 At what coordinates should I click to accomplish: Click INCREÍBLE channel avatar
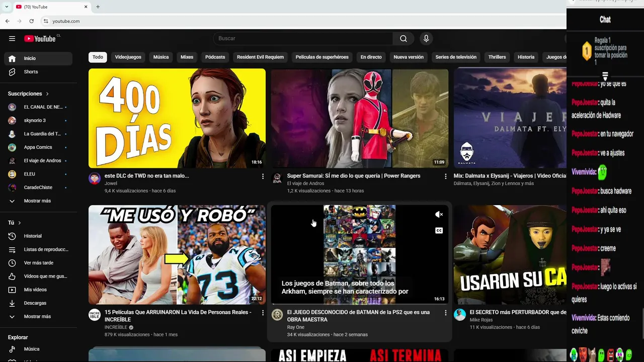95,315
